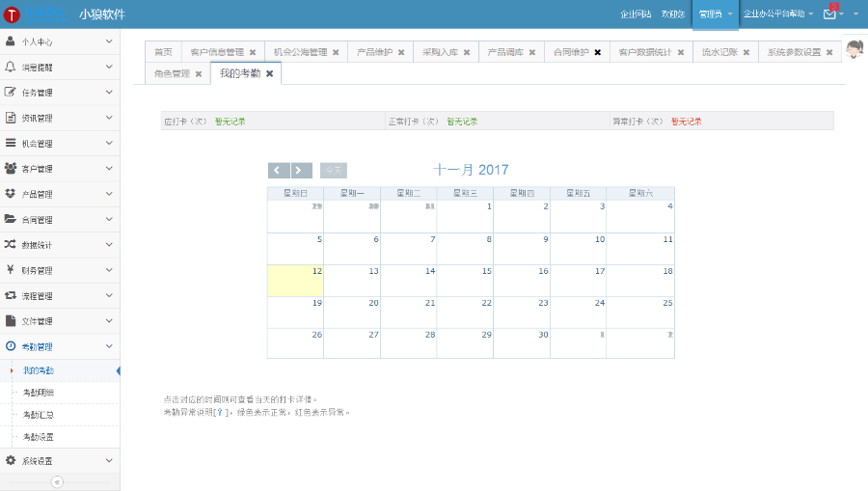Select calendar day 15
The image size is (868, 491).
coord(465,281)
